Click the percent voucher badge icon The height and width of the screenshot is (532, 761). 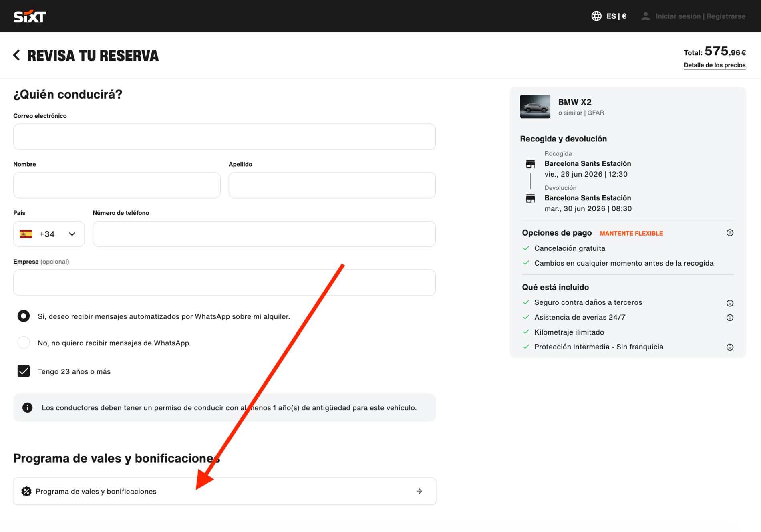click(26, 491)
